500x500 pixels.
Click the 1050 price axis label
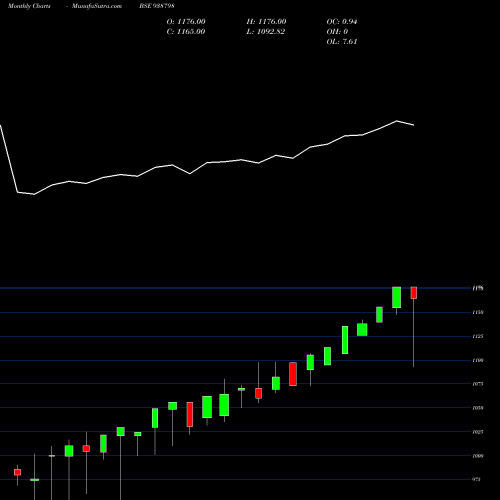pyautogui.click(x=478, y=408)
